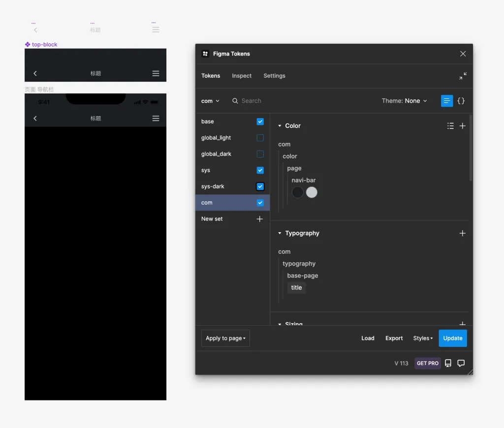Screen dimensions: 504x428
Task: Click the hamburger menu in phone navigation bar
Action: [156, 118]
